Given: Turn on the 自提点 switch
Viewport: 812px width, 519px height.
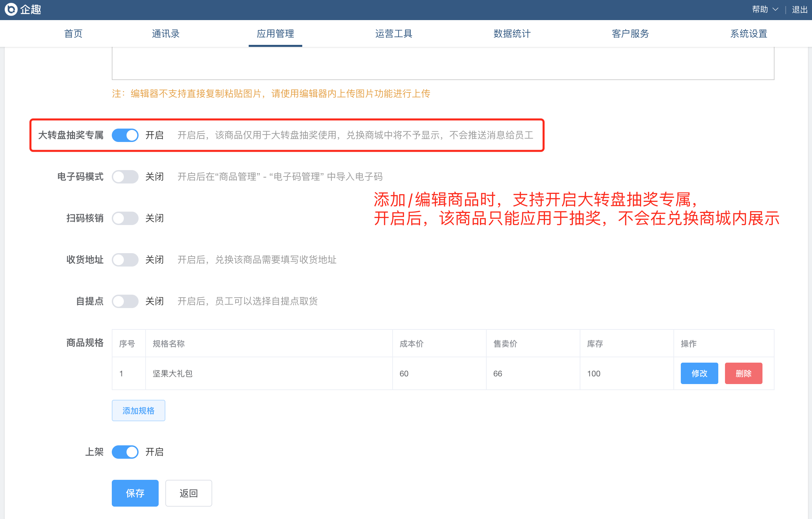Looking at the screenshot, I should pos(125,301).
